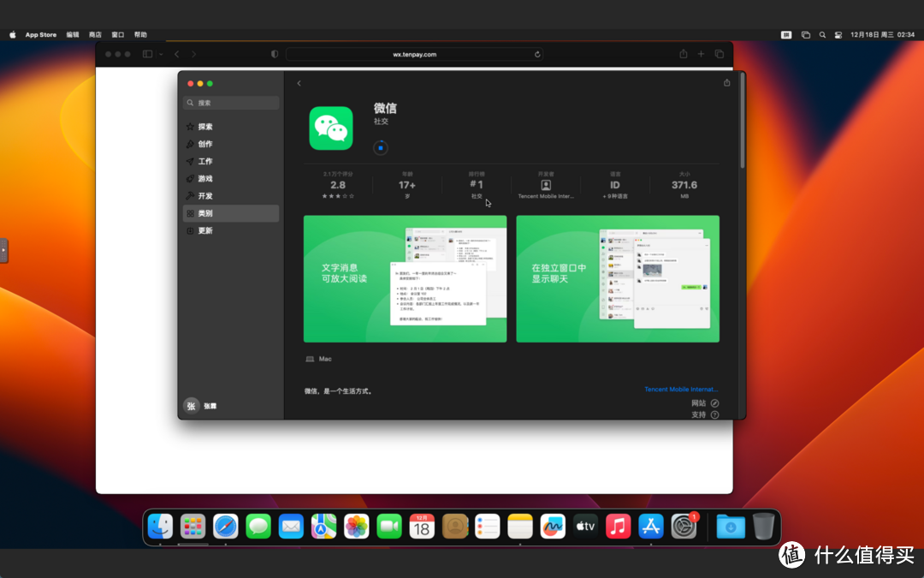Open the 网站 (Website) globe icon

point(715,402)
